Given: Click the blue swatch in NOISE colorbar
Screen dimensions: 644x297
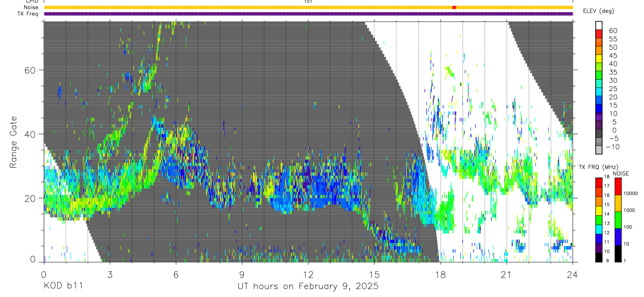Looking at the screenshot, I should [618, 237].
